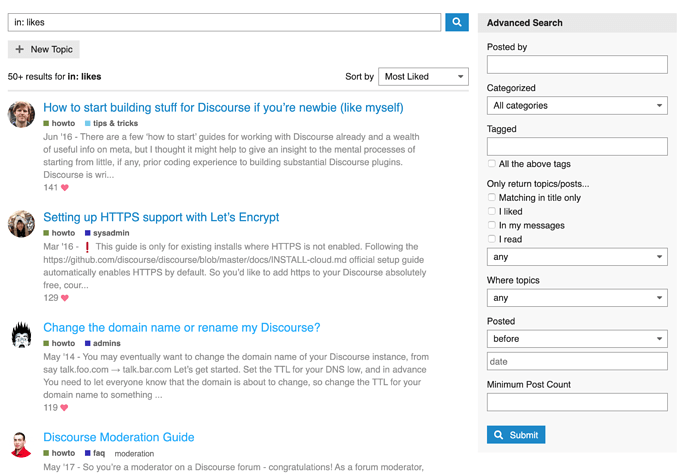Click the '129' like count

(51, 298)
